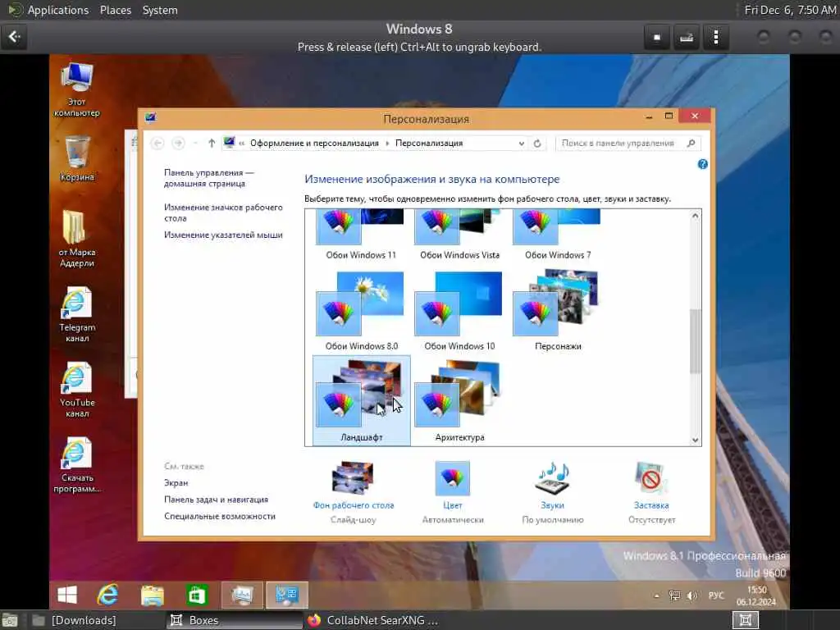Image resolution: width=840 pixels, height=630 pixels.
Task: Open Панель задач и навигация link
Action: pyautogui.click(x=216, y=500)
